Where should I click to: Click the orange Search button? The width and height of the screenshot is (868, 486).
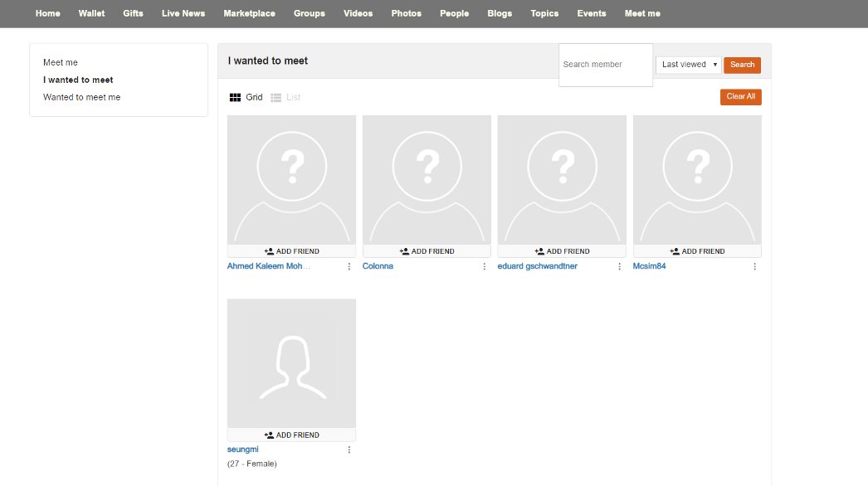click(742, 65)
